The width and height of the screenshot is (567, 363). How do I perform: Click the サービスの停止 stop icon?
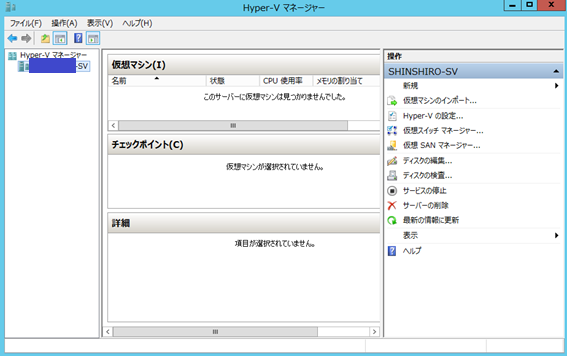[x=392, y=191]
